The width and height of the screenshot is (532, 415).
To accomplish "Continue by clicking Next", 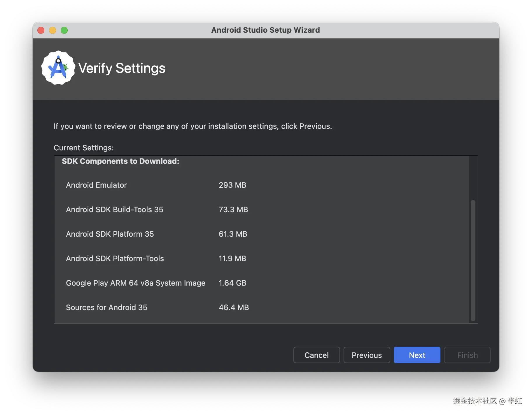I will tap(417, 355).
